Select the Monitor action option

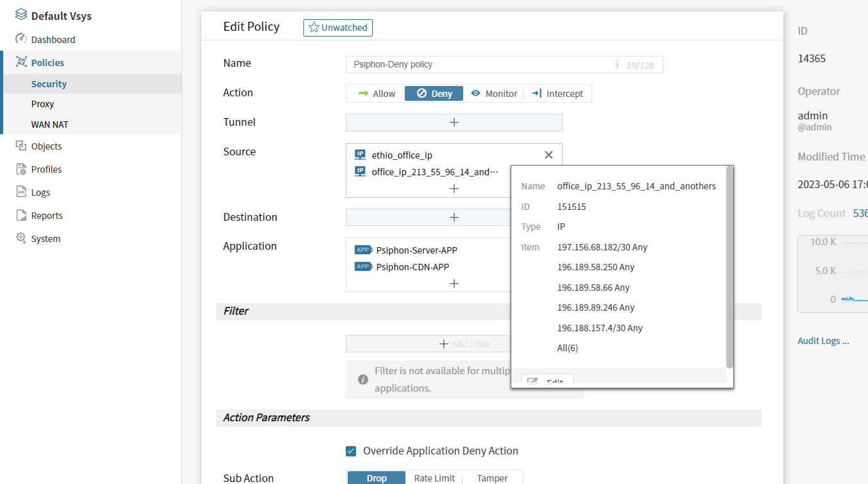[x=494, y=94]
